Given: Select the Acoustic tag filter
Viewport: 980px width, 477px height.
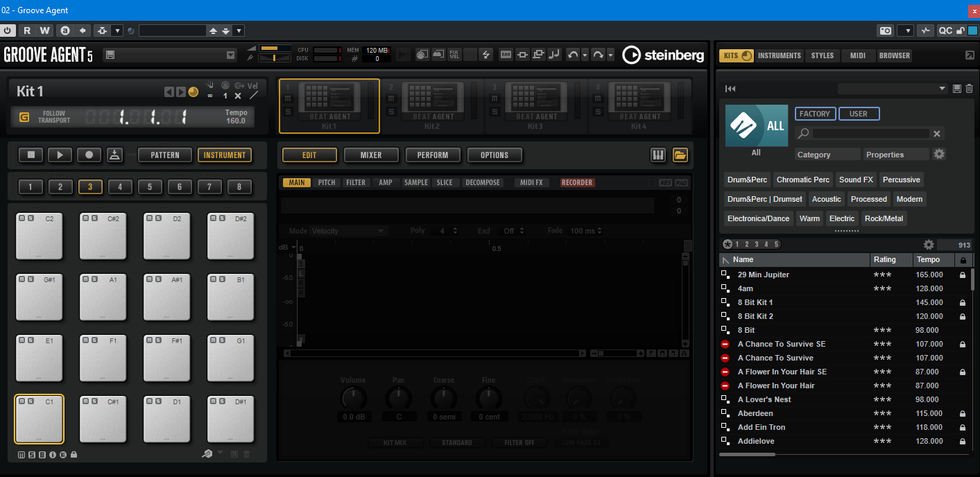Looking at the screenshot, I should pos(827,199).
